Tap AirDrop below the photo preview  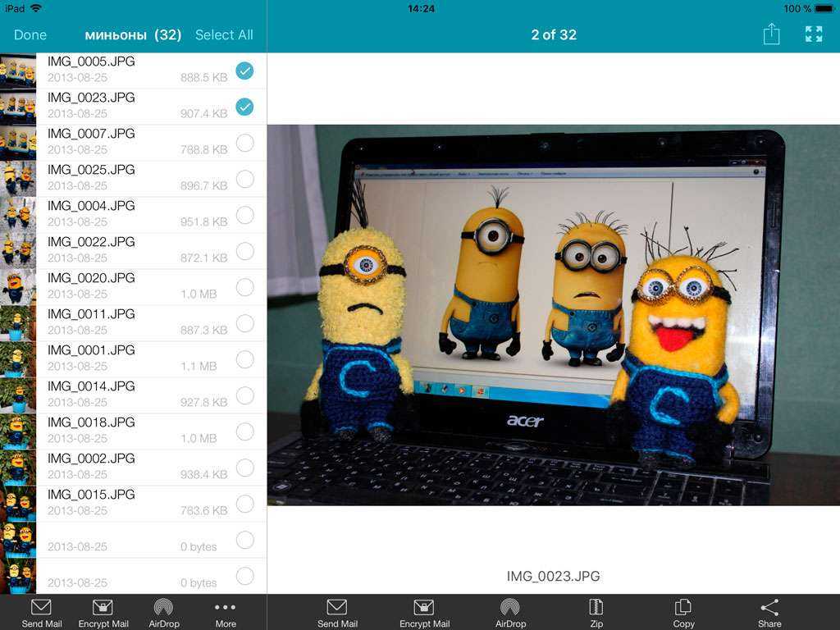click(x=510, y=612)
